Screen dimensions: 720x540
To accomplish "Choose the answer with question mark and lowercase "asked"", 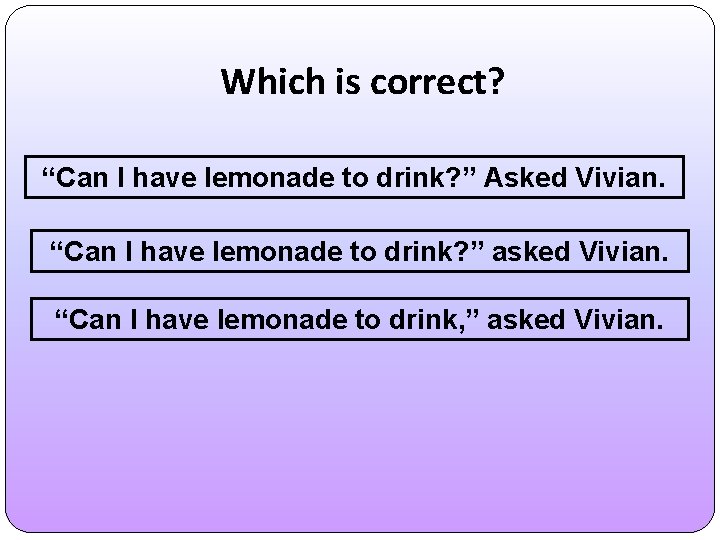I will coord(360,248).
